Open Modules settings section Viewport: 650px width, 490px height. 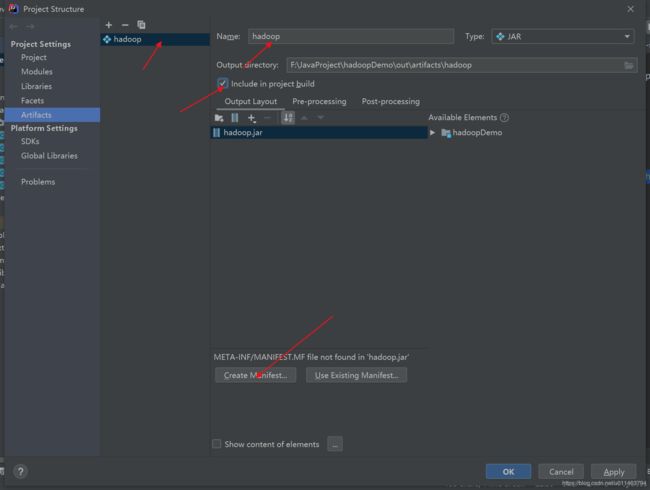37,72
